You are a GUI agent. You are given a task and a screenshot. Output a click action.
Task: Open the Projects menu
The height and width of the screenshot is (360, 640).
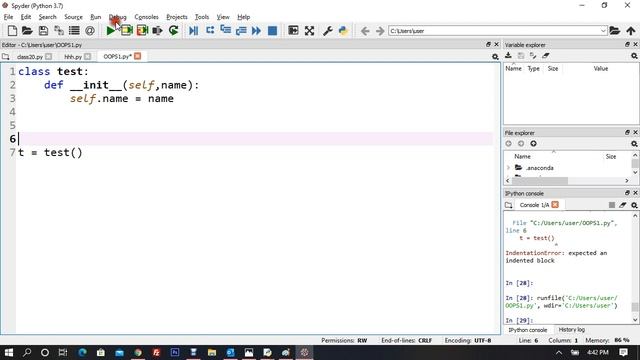click(x=177, y=17)
